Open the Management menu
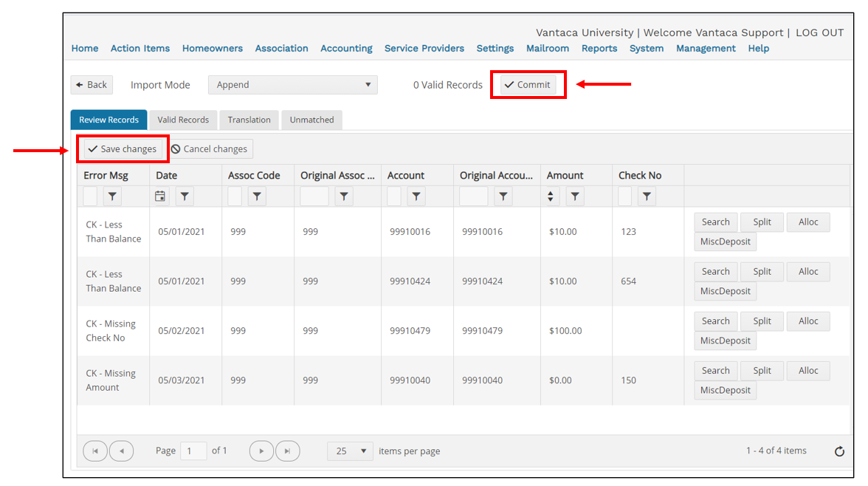This screenshot has height=486, width=868. pos(706,48)
